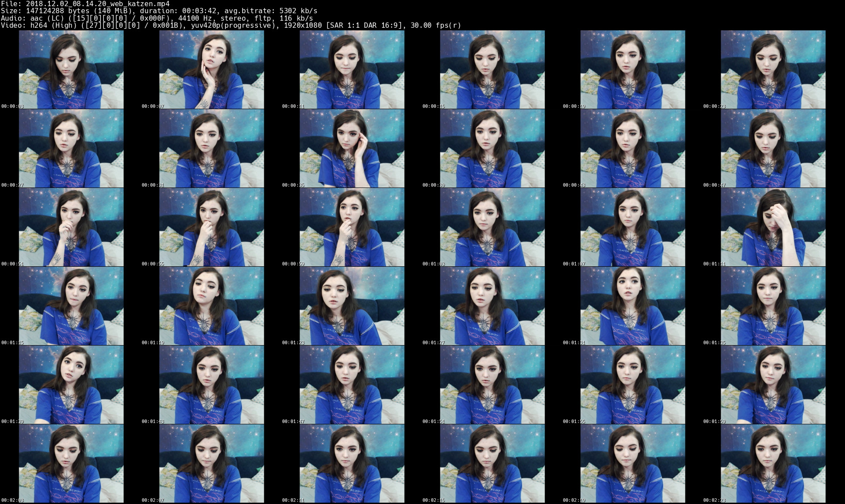Viewport: 845px width, 504px height.
Task: Click the 00:02:11 contact sheet frame
Action: [352, 464]
